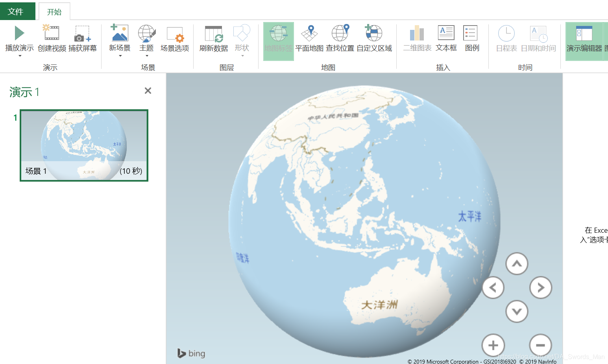Open the Themes (主题) globe icon

[147, 33]
